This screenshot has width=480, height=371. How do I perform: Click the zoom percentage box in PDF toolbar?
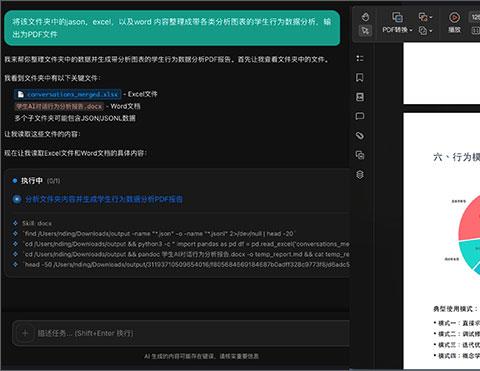pyautogui.click(x=475, y=17)
